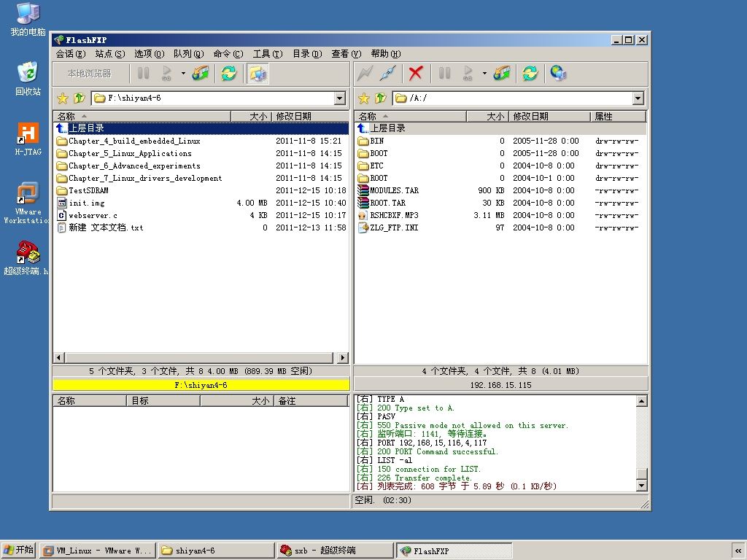The image size is (747, 560).
Task: Sort remote list by 属性 column header
Action: [618, 116]
